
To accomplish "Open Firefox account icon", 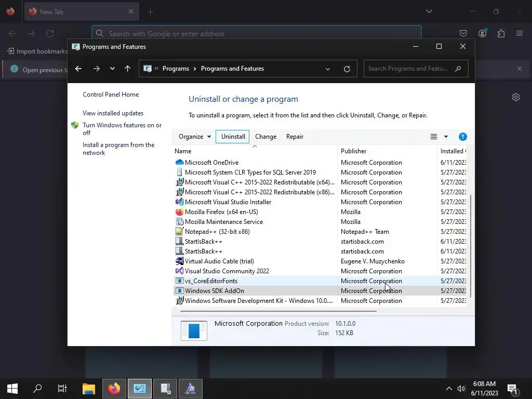I will coord(482,33).
